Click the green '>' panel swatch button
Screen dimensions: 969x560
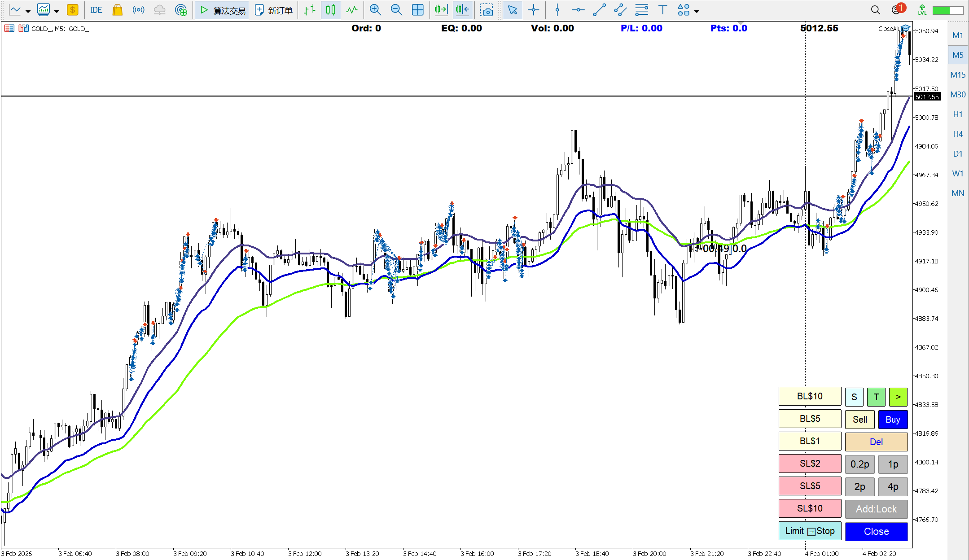pos(898,397)
